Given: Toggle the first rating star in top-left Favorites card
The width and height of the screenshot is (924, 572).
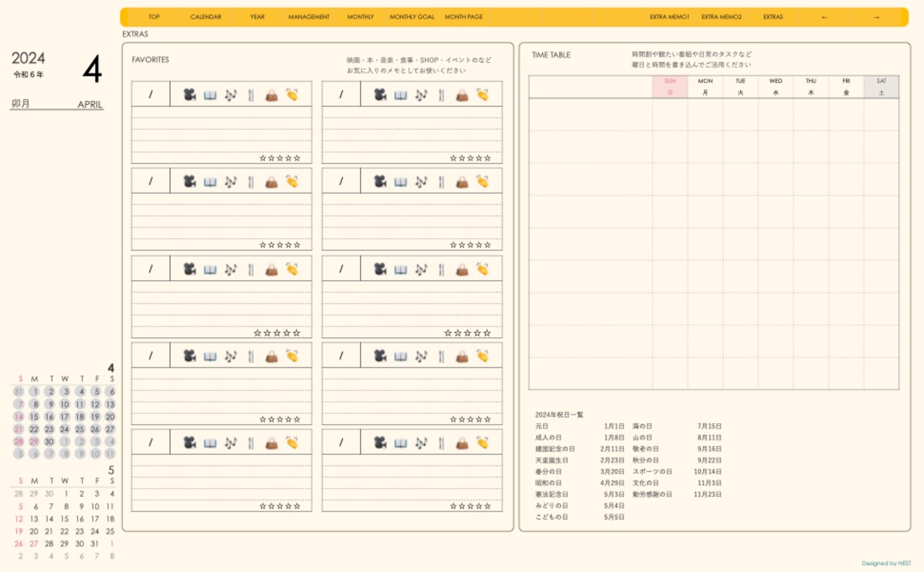Looking at the screenshot, I should pyautogui.click(x=263, y=158).
